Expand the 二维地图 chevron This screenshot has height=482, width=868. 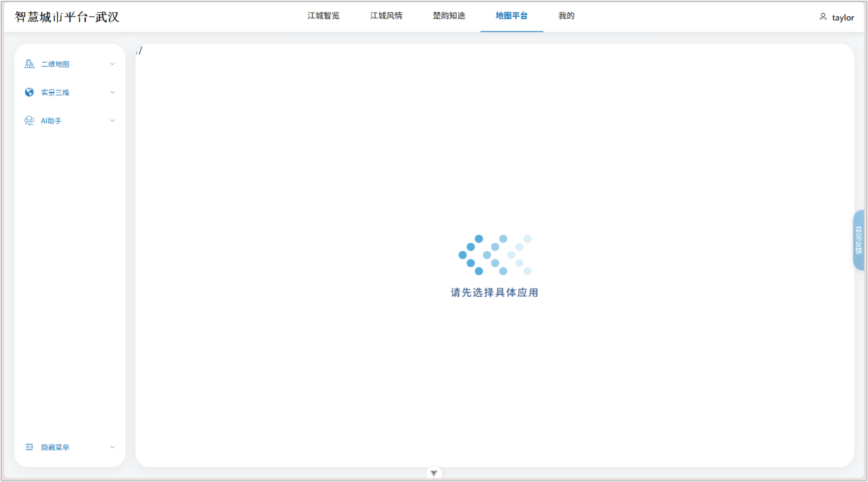click(x=112, y=64)
